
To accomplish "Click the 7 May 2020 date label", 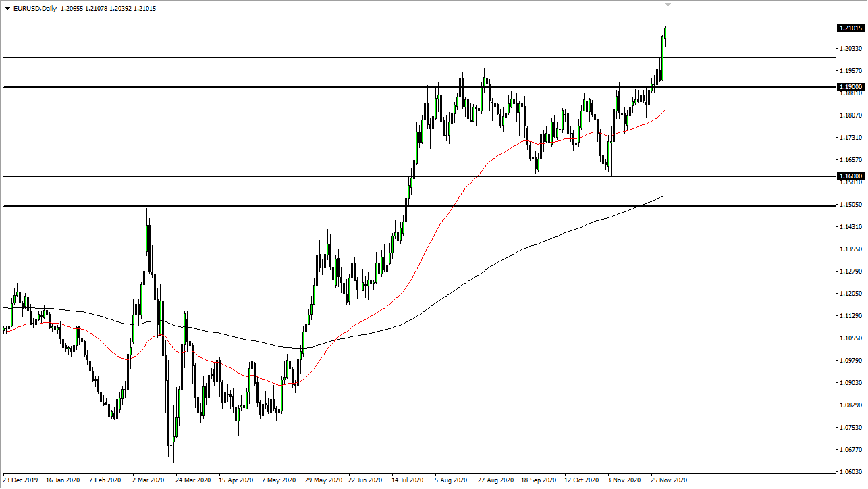I will (x=278, y=480).
